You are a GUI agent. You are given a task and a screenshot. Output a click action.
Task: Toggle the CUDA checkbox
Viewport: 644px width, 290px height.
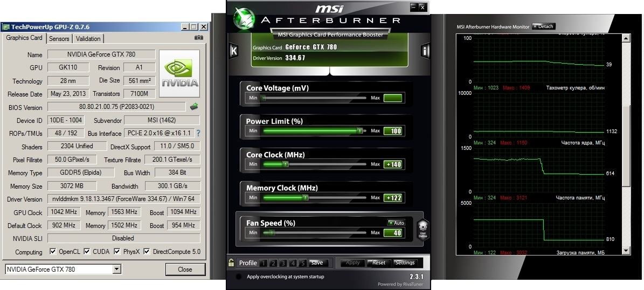coord(87,251)
